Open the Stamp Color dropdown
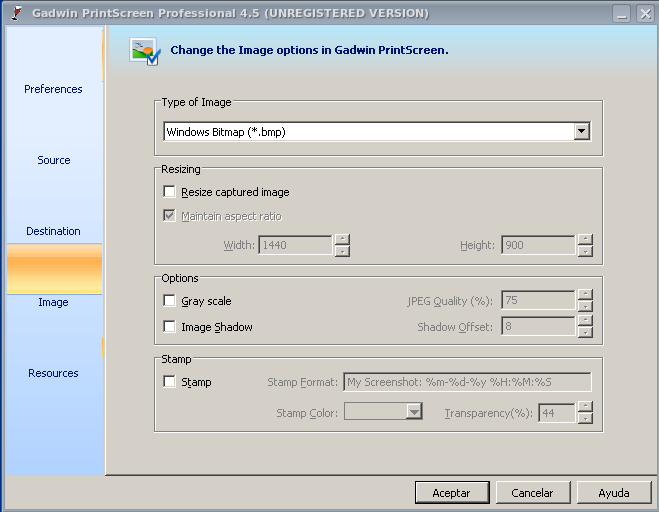659x512 pixels. 383,412
